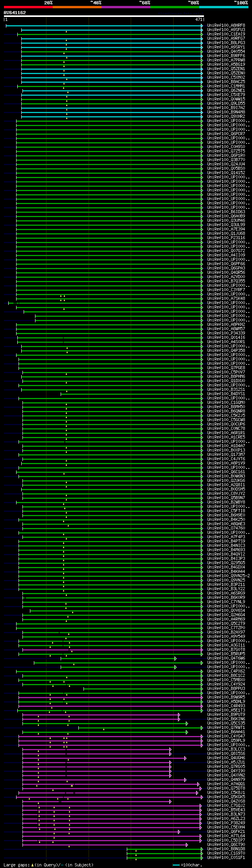The height and width of the screenshot is (868, 252).
Task: Select the UniRef100_C1G9T0 entry
Action: click(x=226, y=853)
